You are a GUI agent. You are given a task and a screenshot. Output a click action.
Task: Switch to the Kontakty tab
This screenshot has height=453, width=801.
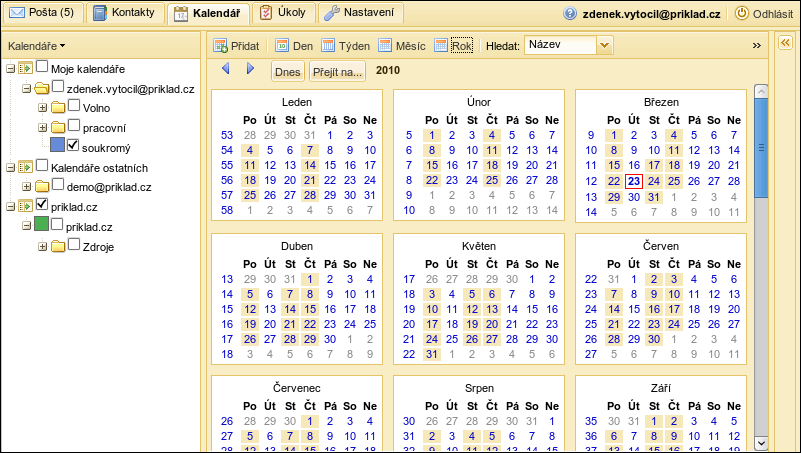coord(124,13)
